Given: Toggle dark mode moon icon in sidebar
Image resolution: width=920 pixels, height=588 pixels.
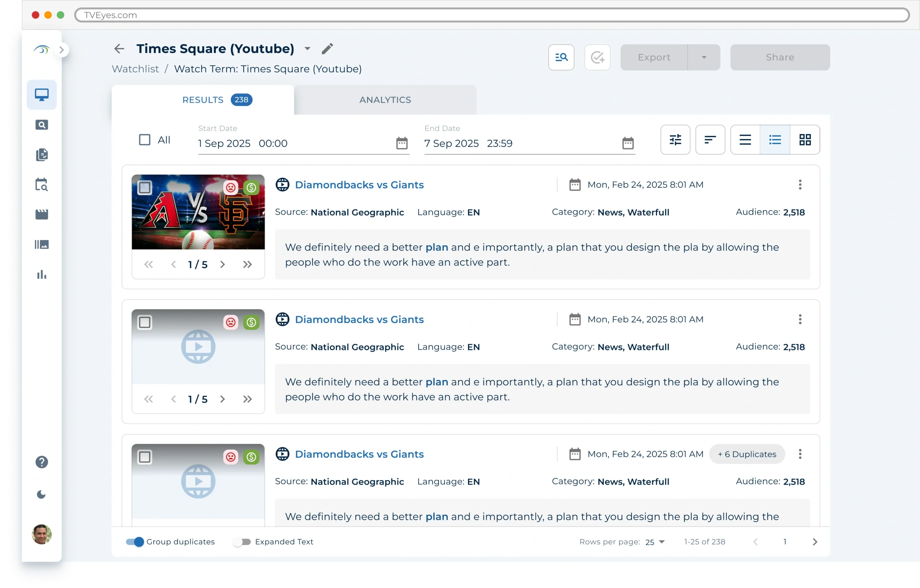Looking at the screenshot, I should coord(41,495).
